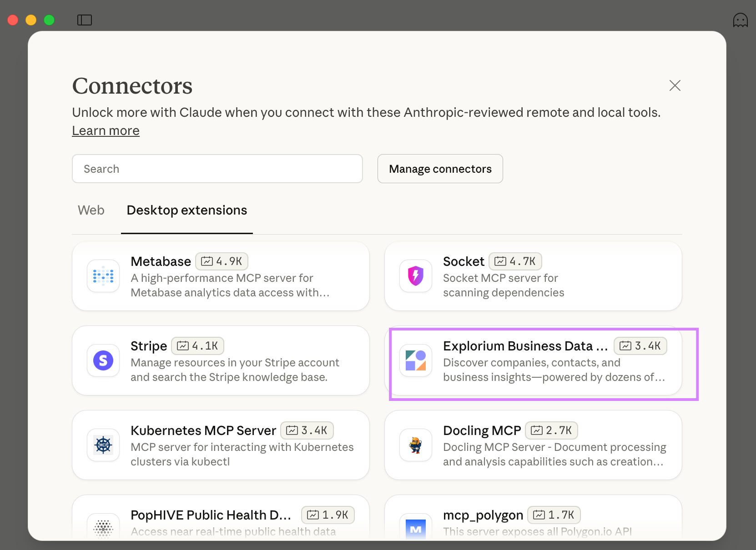Click the Metabase 4.9K downloads badge

222,261
